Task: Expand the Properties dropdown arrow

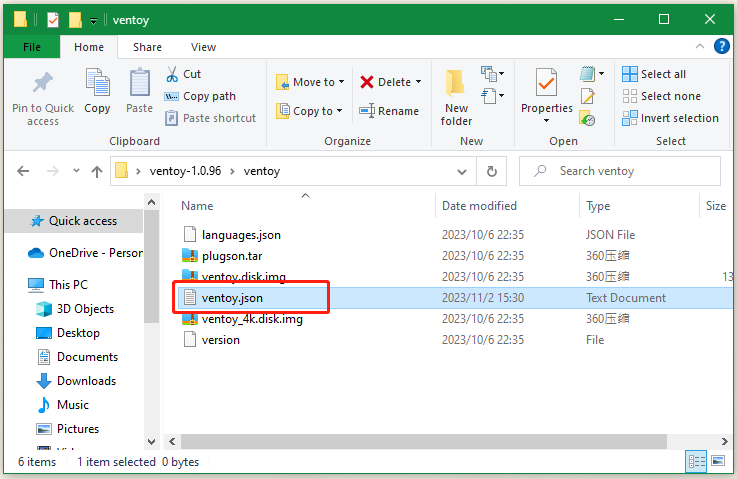Action: coord(546,121)
